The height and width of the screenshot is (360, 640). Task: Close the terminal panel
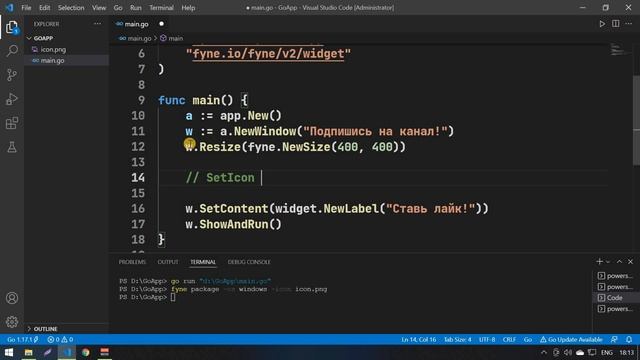(x=630, y=262)
